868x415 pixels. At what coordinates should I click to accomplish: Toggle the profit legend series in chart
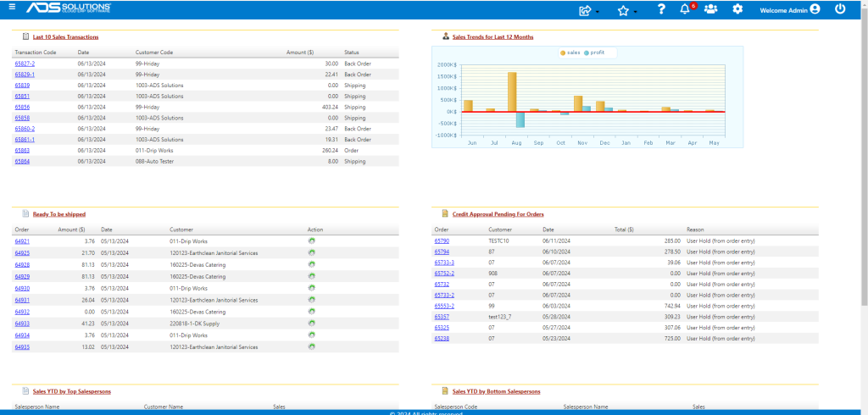click(x=594, y=53)
